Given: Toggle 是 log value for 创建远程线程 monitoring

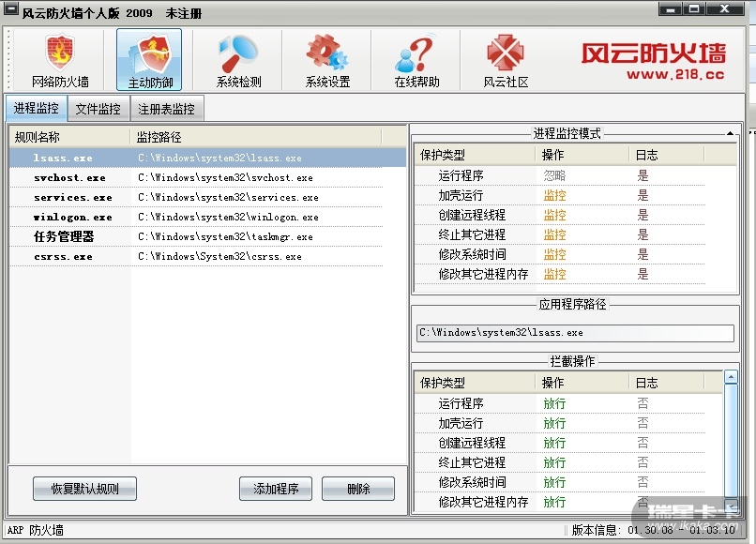Looking at the screenshot, I should coord(643,215).
